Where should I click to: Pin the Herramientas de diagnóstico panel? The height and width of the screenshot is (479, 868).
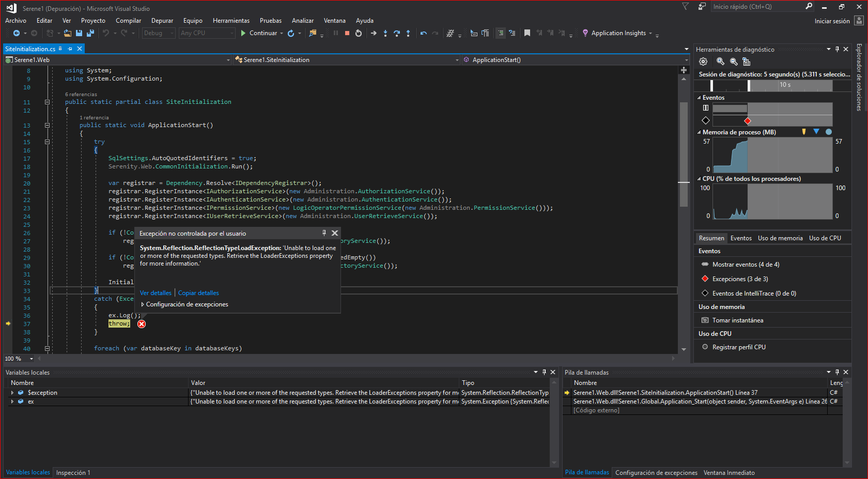click(837, 49)
